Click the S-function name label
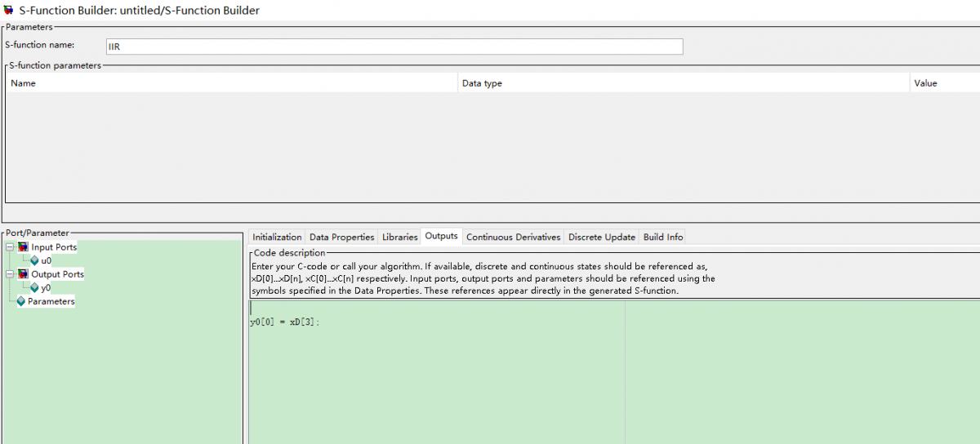 pyautogui.click(x=39, y=45)
